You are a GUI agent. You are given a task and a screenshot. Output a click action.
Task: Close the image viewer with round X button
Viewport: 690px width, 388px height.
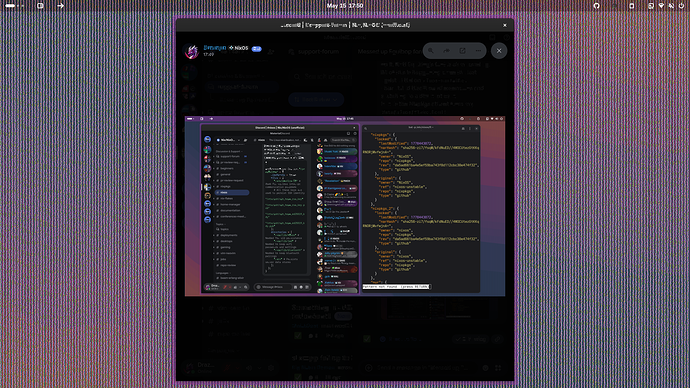coord(499,51)
